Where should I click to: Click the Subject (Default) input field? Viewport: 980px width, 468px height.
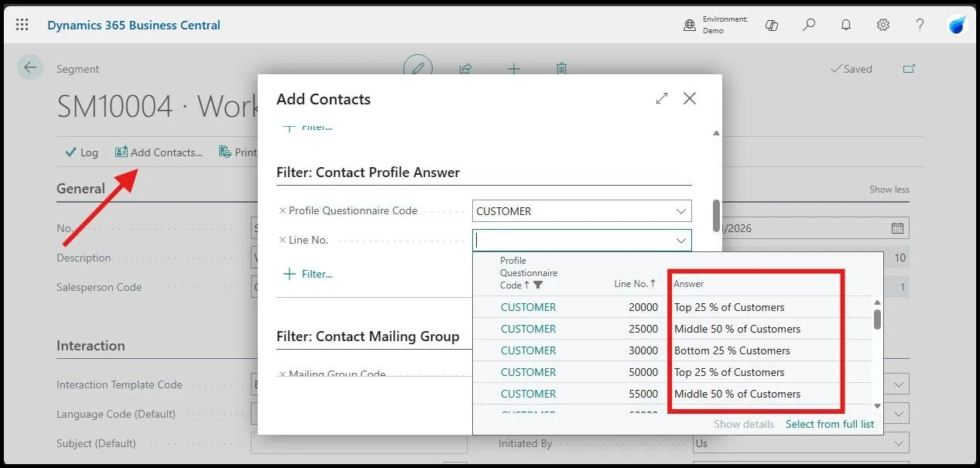(x=359, y=443)
